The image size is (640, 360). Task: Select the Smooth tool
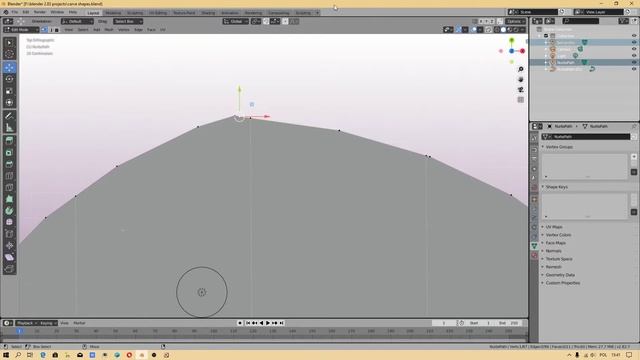[9, 222]
